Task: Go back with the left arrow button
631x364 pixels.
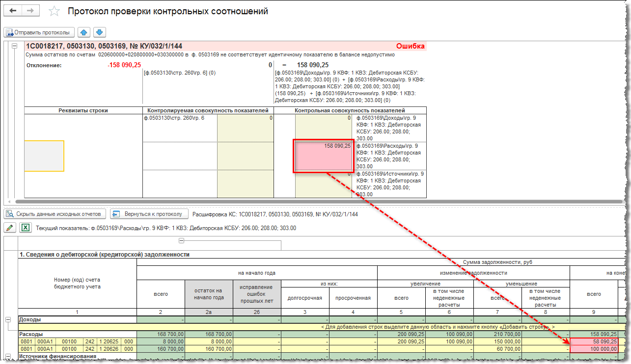Action: [x=13, y=11]
